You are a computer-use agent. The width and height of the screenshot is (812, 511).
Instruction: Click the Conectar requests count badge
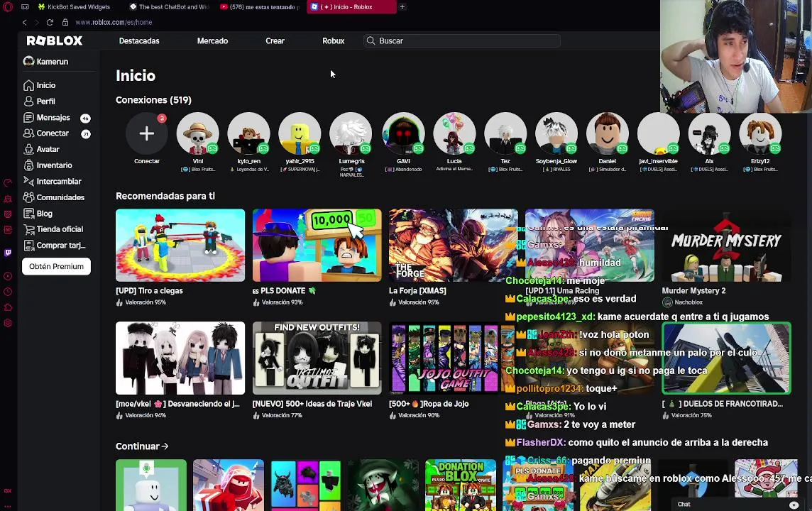click(x=86, y=133)
